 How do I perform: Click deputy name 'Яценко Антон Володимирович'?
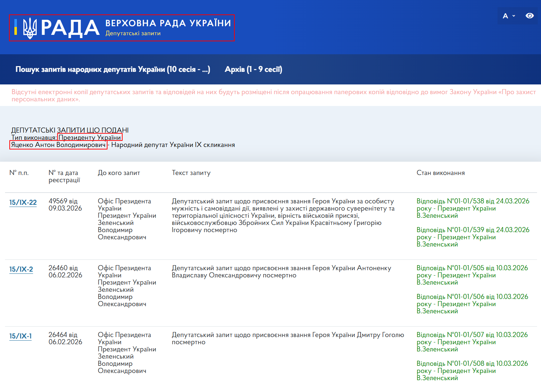point(58,145)
